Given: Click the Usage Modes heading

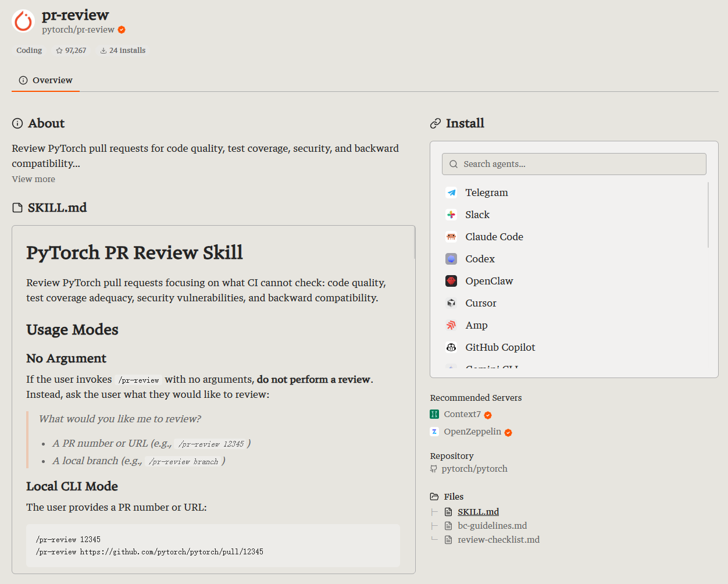Looking at the screenshot, I should (72, 330).
